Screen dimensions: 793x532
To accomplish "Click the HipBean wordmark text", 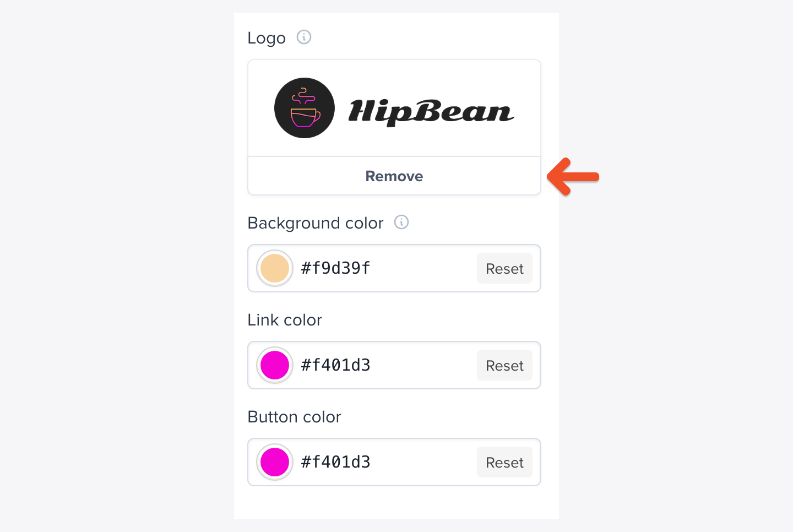I will point(431,110).
